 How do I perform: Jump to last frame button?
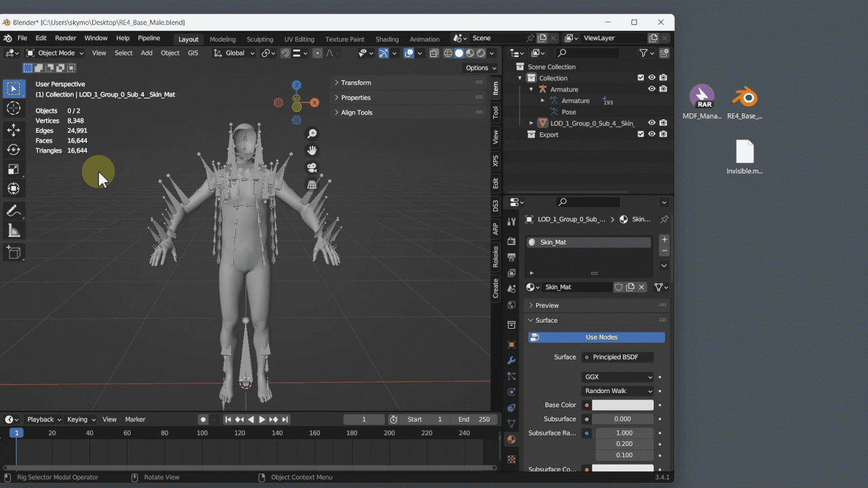(285, 420)
